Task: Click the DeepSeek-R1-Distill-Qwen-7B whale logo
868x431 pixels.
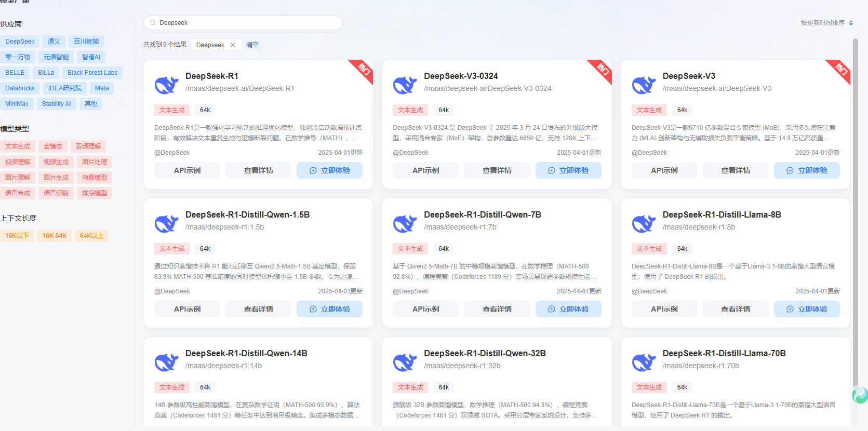Action: [405, 223]
